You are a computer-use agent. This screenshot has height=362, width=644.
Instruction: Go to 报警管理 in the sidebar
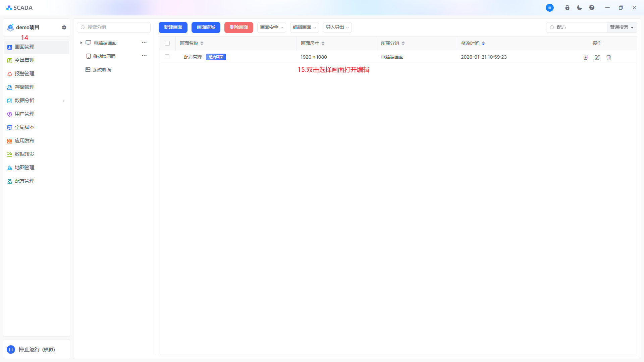(x=24, y=74)
